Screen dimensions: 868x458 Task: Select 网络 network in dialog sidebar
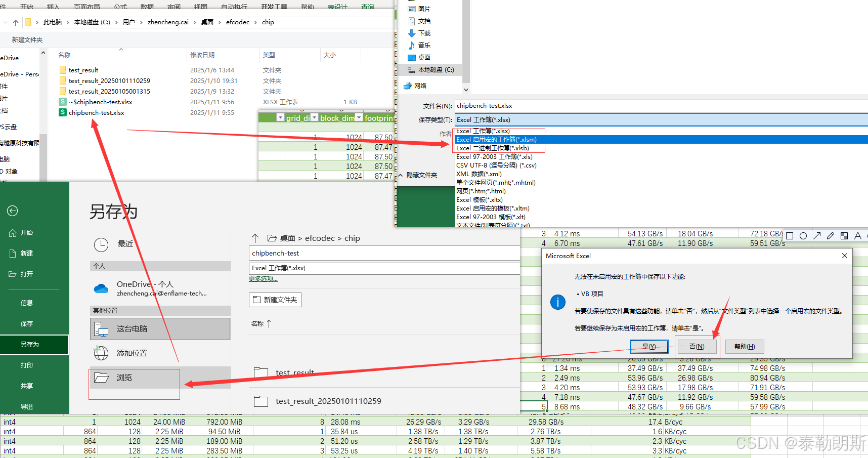click(415, 86)
